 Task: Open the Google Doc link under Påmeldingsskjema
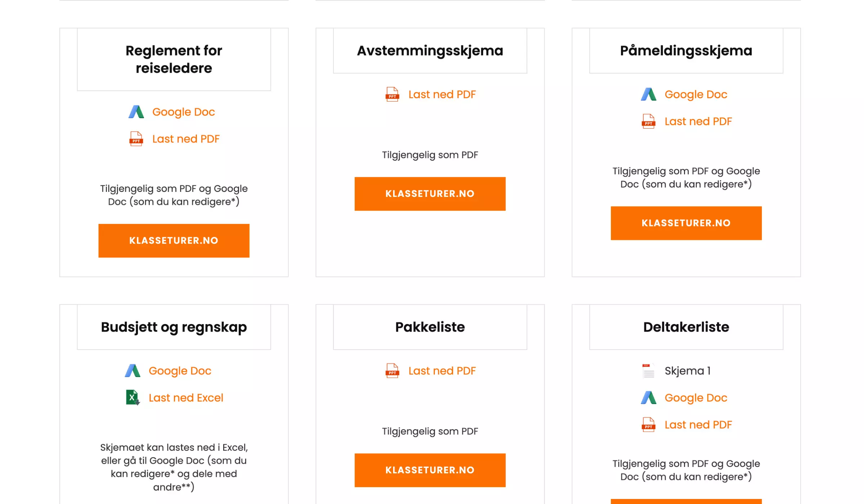point(696,94)
